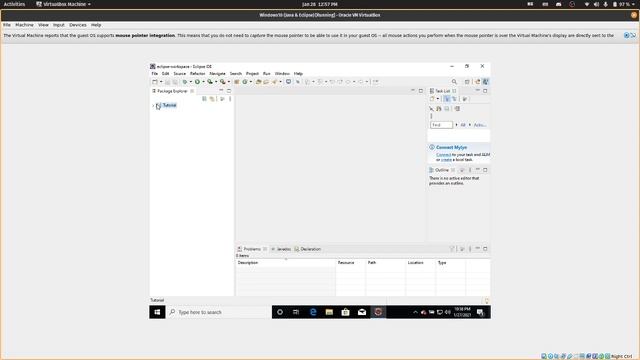Open Microsoft Edge from the Windows taskbar

(313, 312)
